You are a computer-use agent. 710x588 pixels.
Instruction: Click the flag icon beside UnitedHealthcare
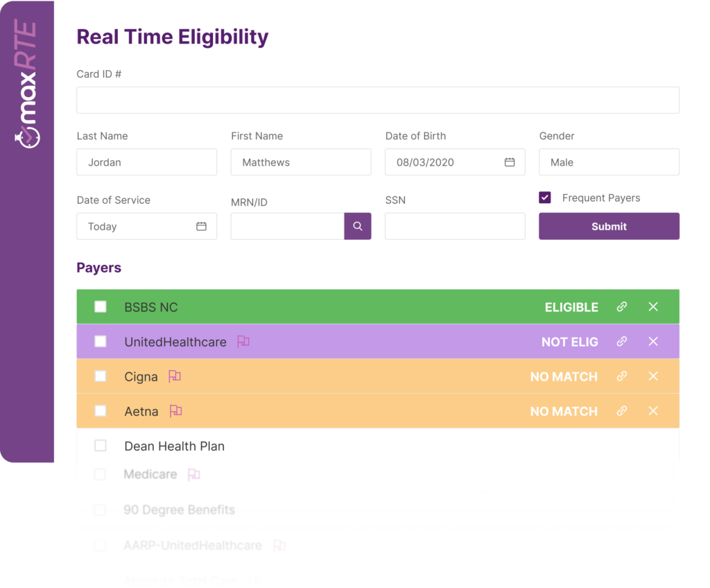243,342
